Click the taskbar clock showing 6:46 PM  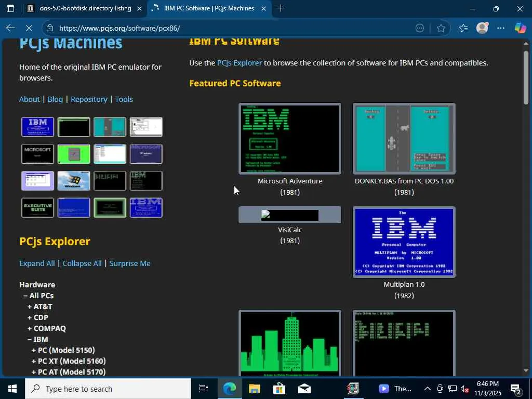pos(487,389)
